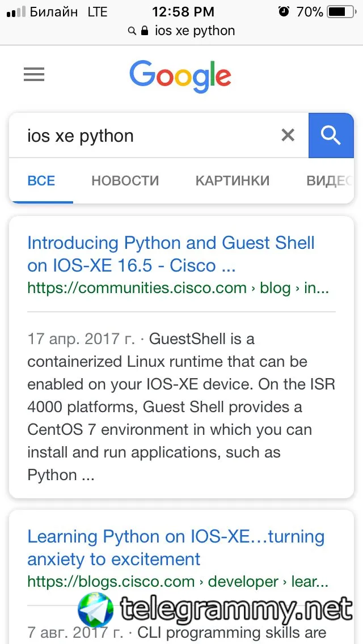
Task: Tap the '12:58 PM' clock
Action: pos(183,12)
